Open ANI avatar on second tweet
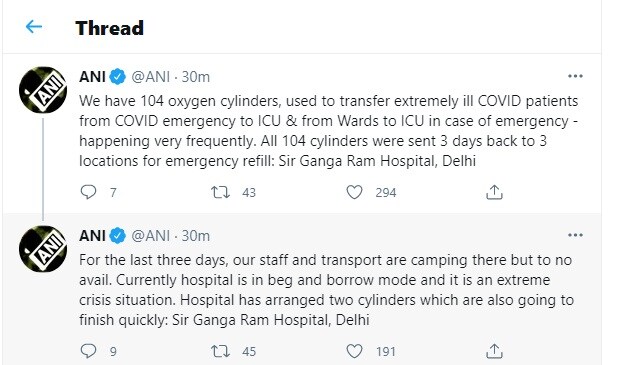The image size is (623, 365). pyautogui.click(x=43, y=249)
